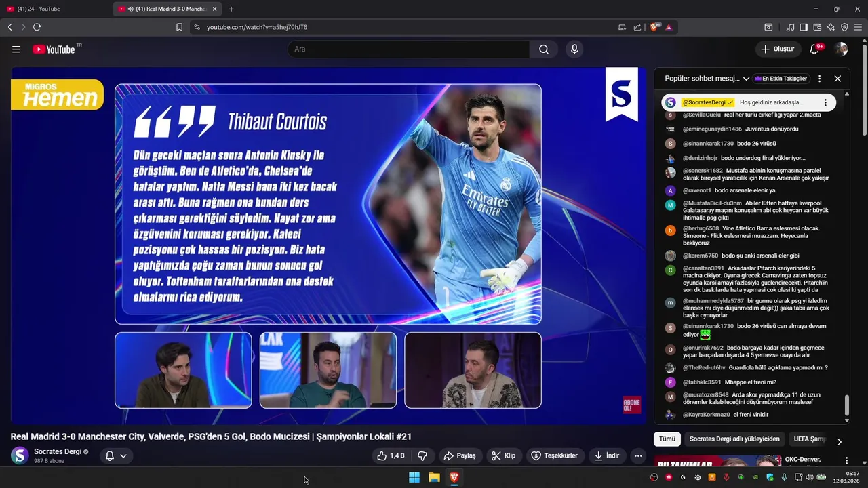The image size is (868, 488).
Task: Switch to the '(41) 24 - YouTube' tab
Action: (56, 9)
